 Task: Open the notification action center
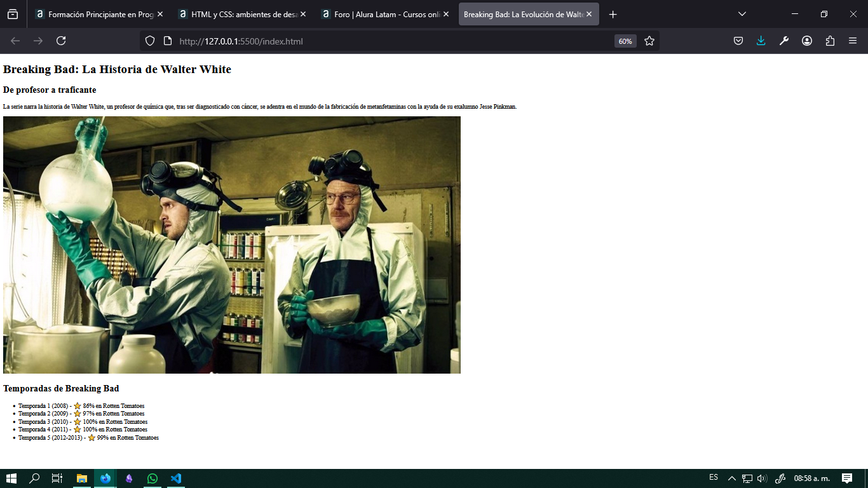click(x=847, y=478)
